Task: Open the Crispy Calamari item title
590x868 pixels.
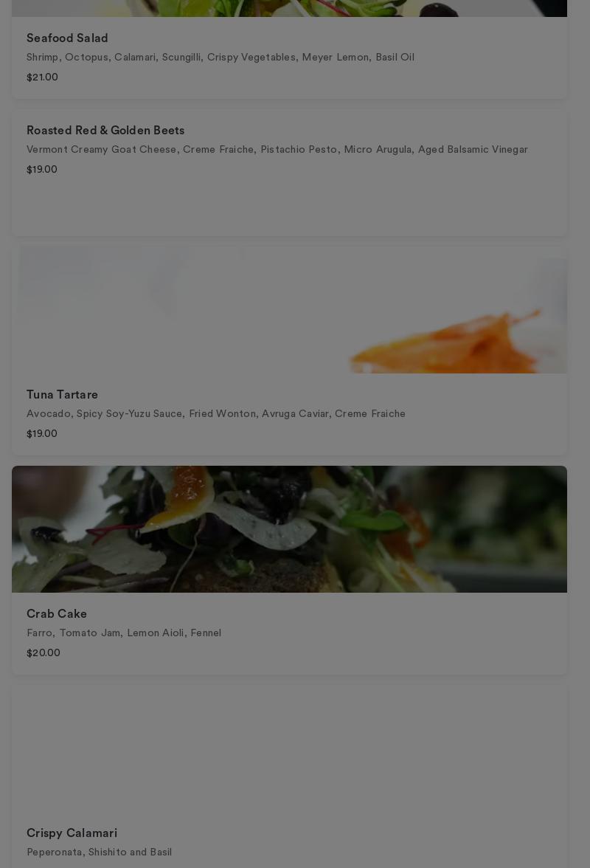Action: 72,833
